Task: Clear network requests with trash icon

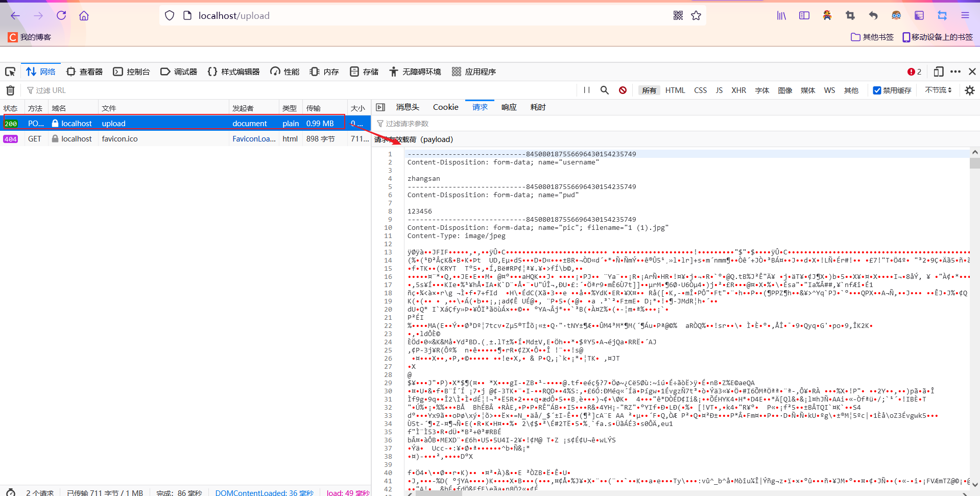Action: [x=10, y=90]
